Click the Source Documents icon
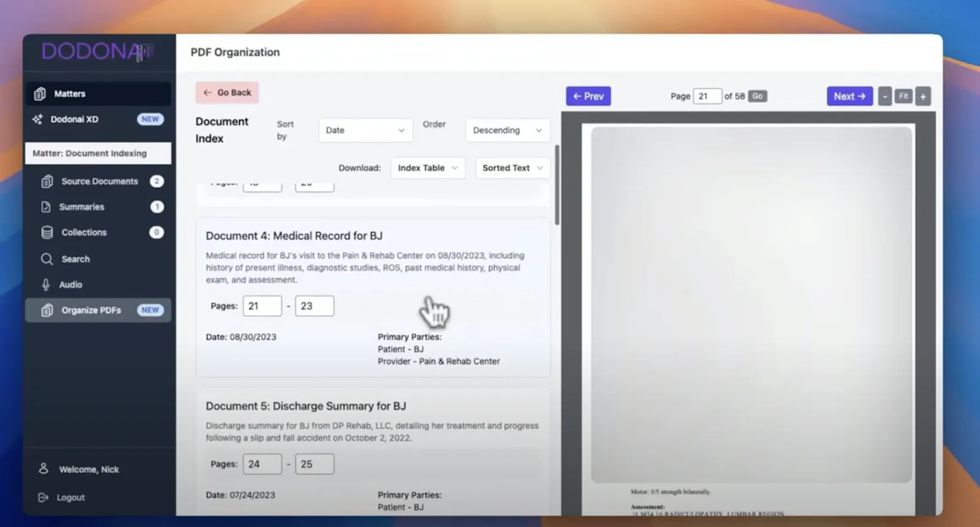 pyautogui.click(x=47, y=181)
